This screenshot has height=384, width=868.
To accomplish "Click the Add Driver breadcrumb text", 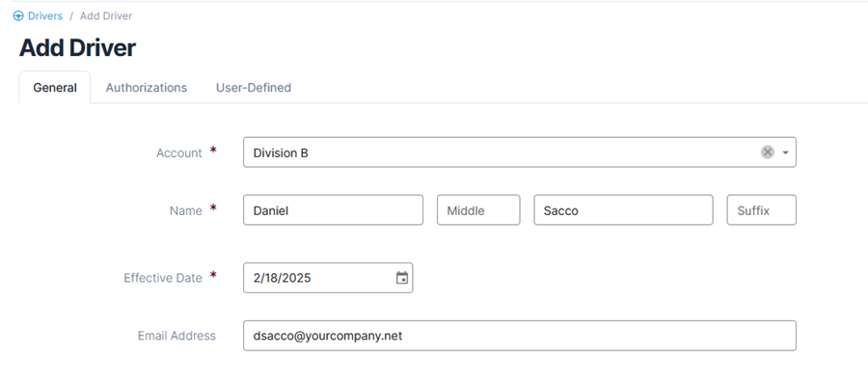I will coord(106,16).
